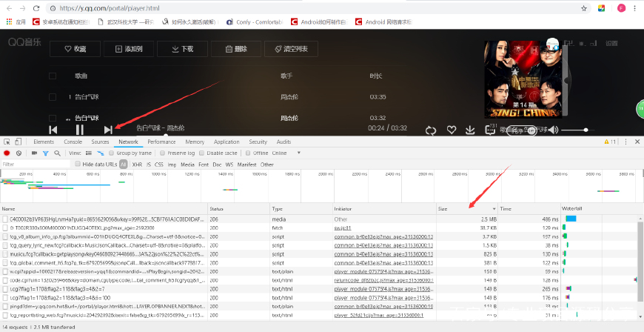The width and height of the screenshot is (644, 332).
Task: Filter requests by CSS type
Action: 159,165
